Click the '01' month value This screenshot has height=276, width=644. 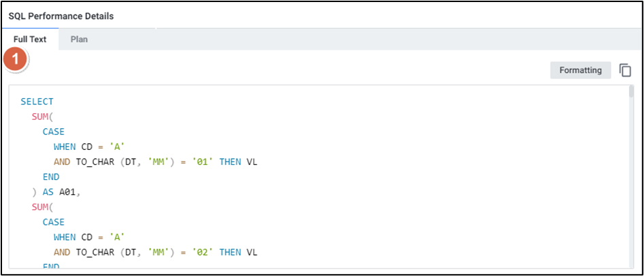[202, 162]
